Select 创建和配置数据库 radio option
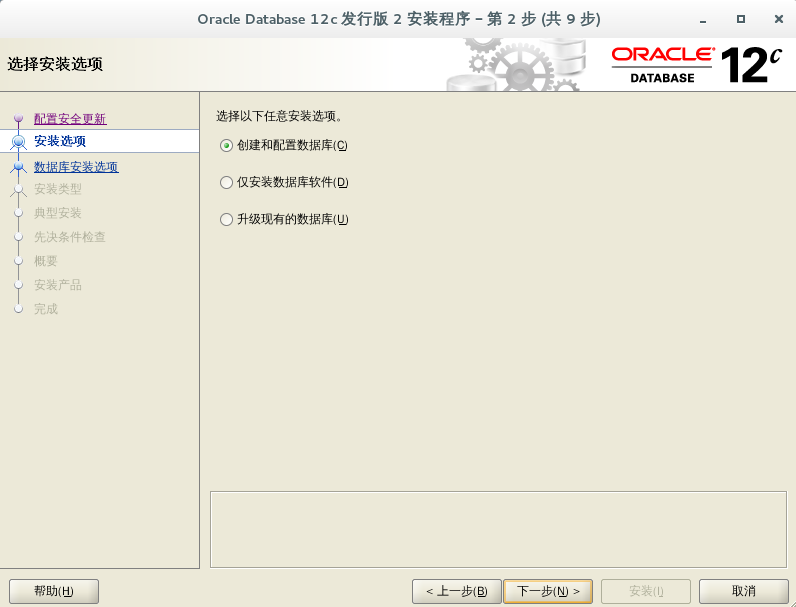796x607 pixels. tap(226, 146)
